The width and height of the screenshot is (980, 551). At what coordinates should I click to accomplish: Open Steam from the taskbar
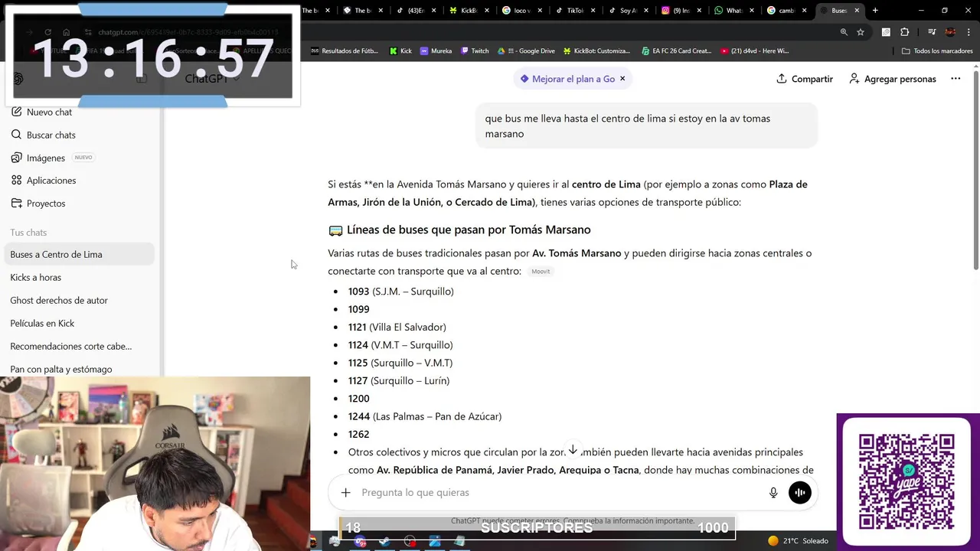385,541
